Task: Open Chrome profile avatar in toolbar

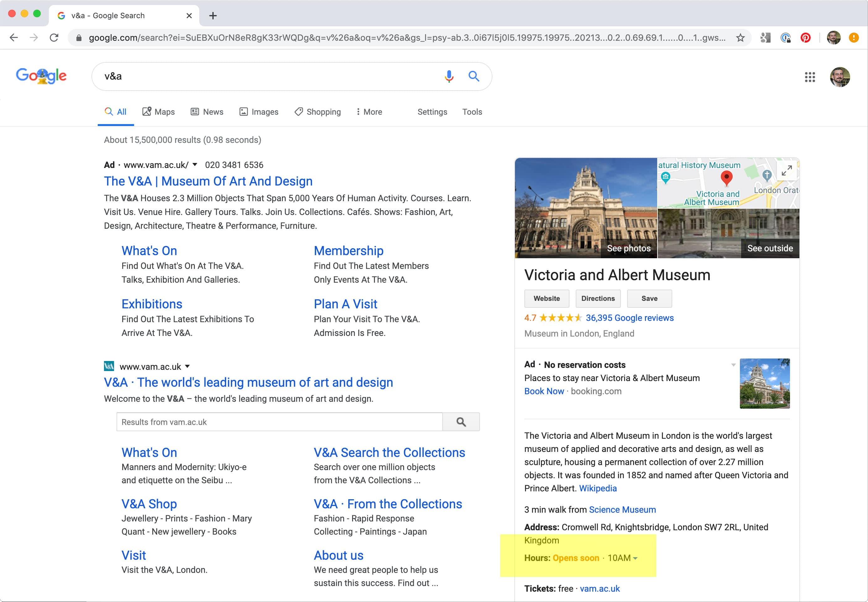Action: pos(833,38)
